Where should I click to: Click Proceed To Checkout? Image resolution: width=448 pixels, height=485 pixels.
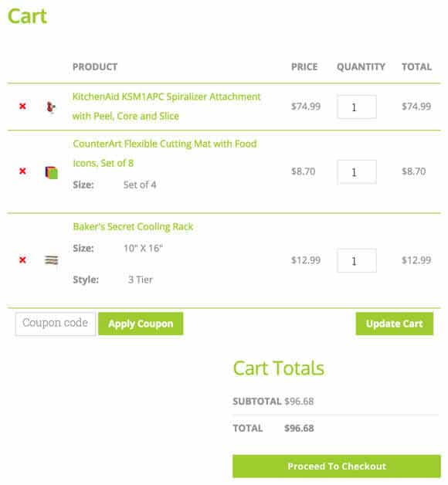pyautogui.click(x=337, y=466)
